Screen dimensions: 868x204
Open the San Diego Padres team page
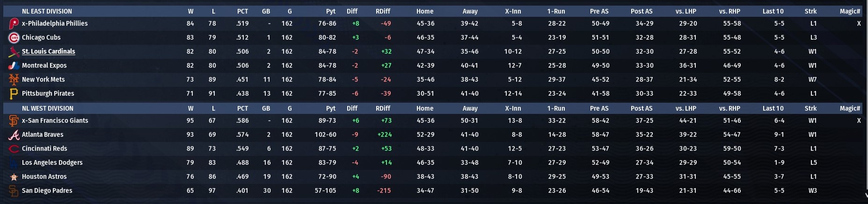click(x=47, y=191)
